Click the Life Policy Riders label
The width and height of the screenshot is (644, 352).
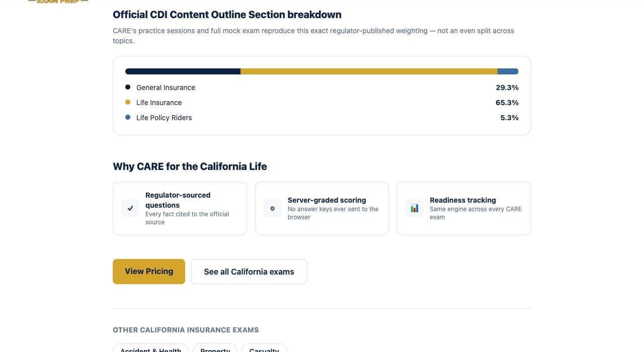[164, 118]
